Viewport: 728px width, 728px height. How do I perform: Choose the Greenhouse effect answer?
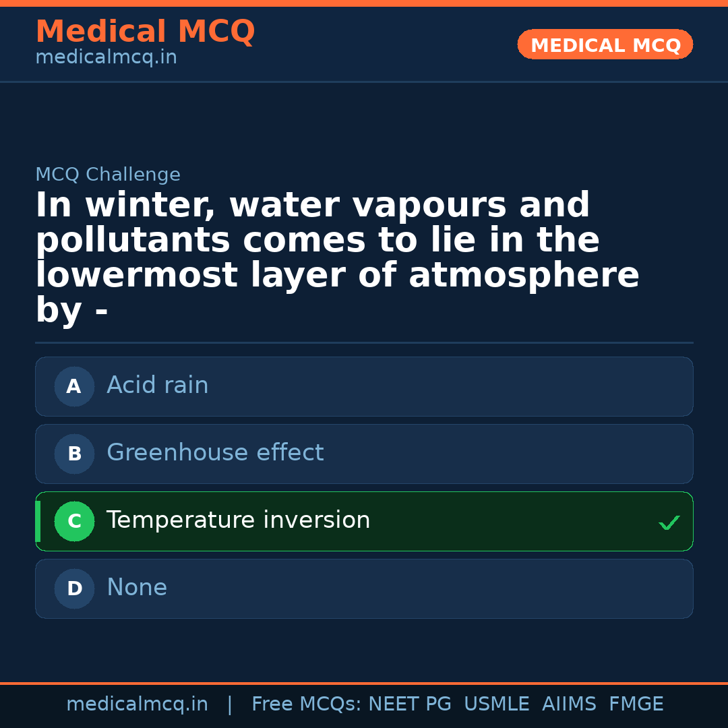[364, 454]
